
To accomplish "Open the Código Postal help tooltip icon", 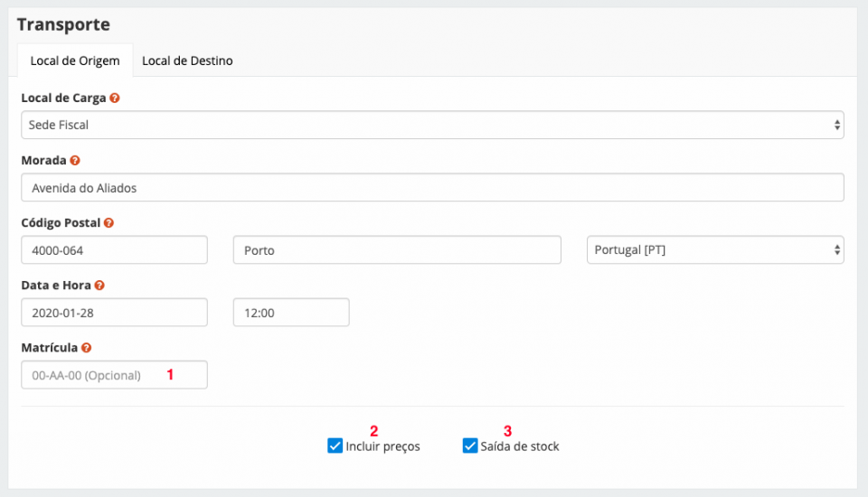I will [108, 222].
